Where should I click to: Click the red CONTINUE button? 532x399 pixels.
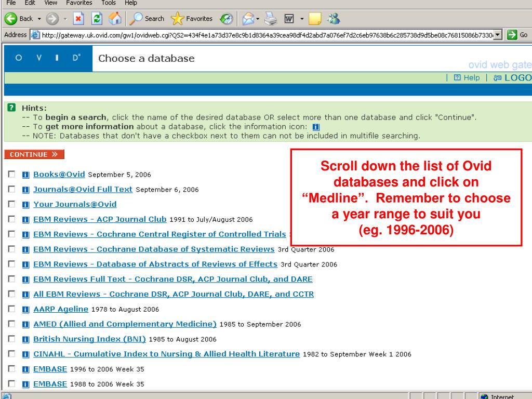coord(34,154)
